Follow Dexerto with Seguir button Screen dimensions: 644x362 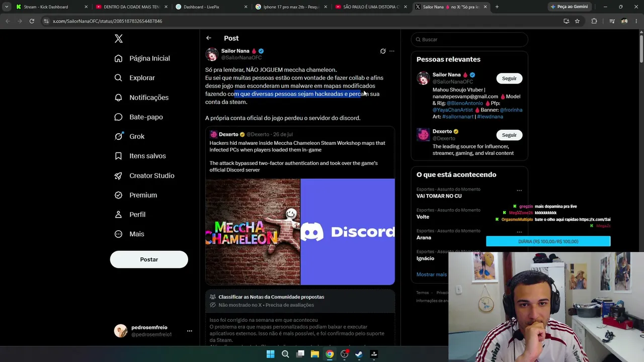(509, 135)
